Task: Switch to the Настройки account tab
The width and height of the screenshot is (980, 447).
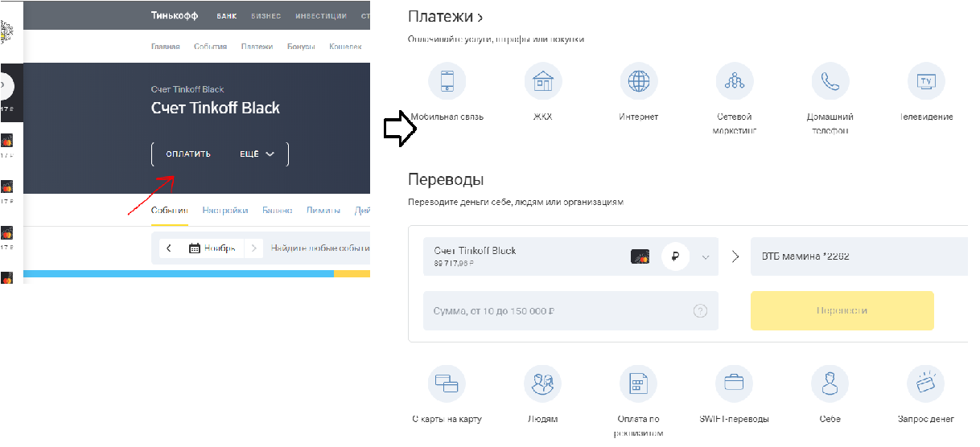Action: (225, 211)
